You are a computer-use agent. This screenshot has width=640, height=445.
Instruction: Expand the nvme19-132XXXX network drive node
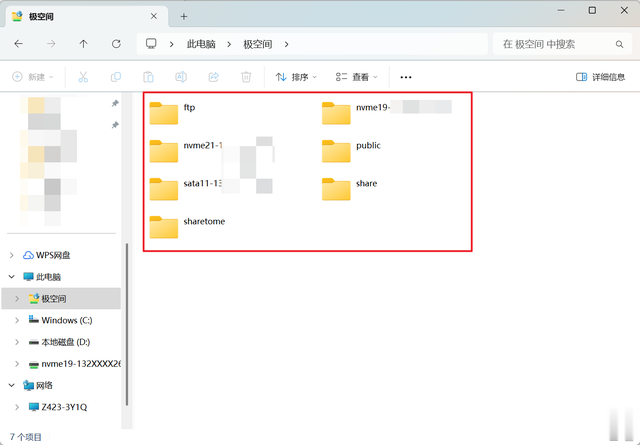[x=17, y=364]
